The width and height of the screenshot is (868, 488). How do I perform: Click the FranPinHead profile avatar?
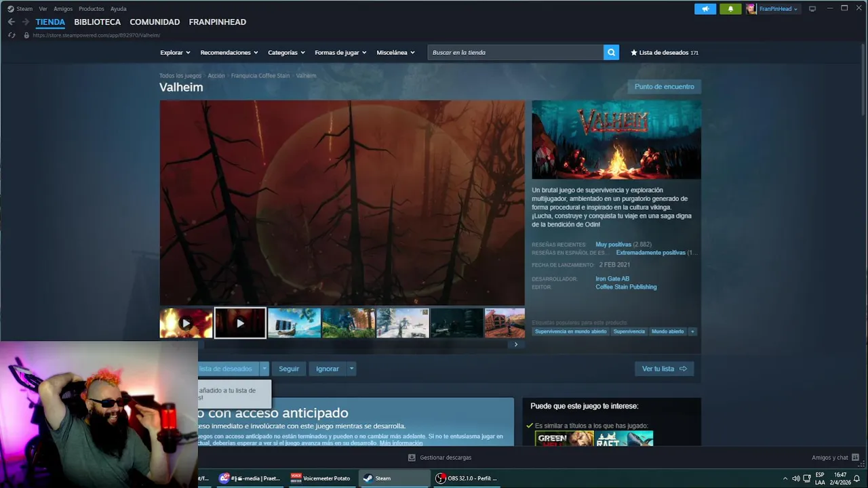click(751, 9)
